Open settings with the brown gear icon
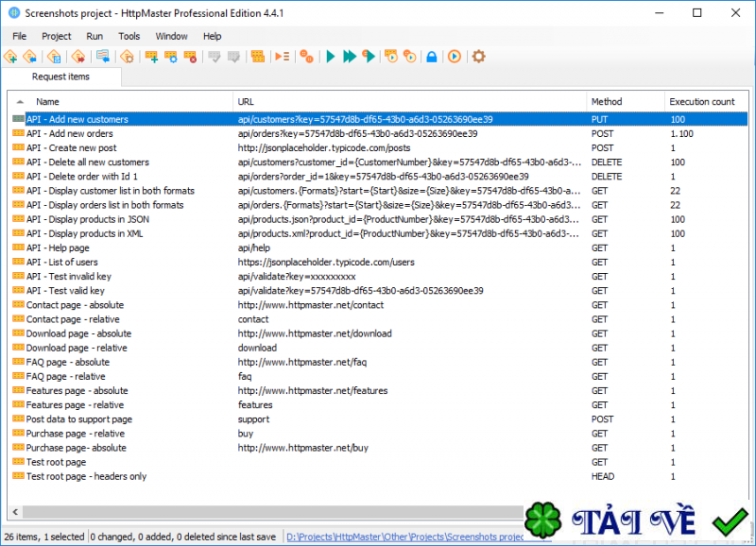756x546 pixels. (x=478, y=57)
